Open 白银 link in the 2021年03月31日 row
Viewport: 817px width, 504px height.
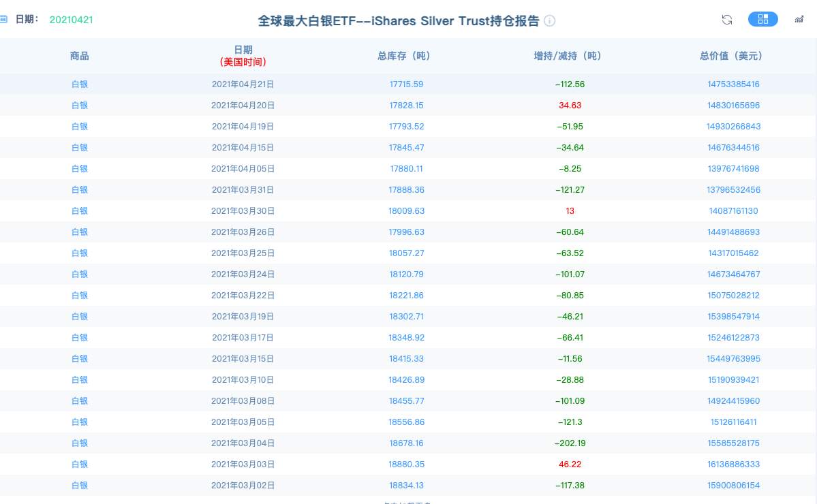(80, 189)
